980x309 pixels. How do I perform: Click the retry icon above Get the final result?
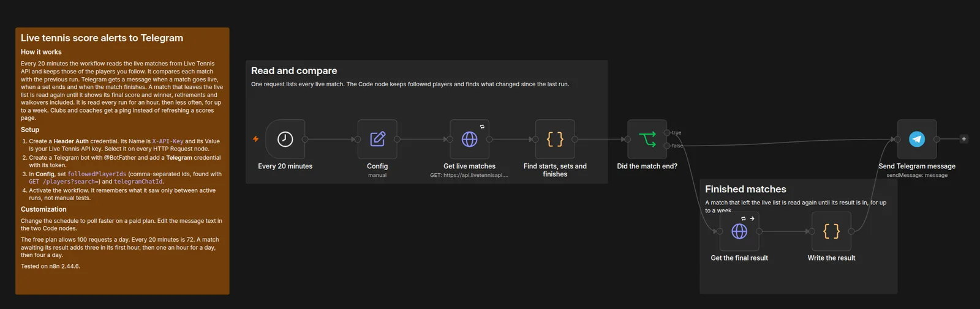[744, 218]
